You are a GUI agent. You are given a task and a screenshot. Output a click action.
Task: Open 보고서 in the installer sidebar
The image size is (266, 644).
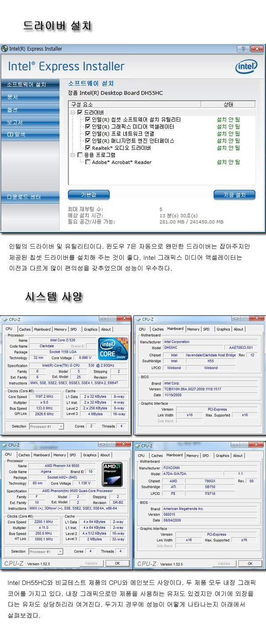tap(30, 122)
